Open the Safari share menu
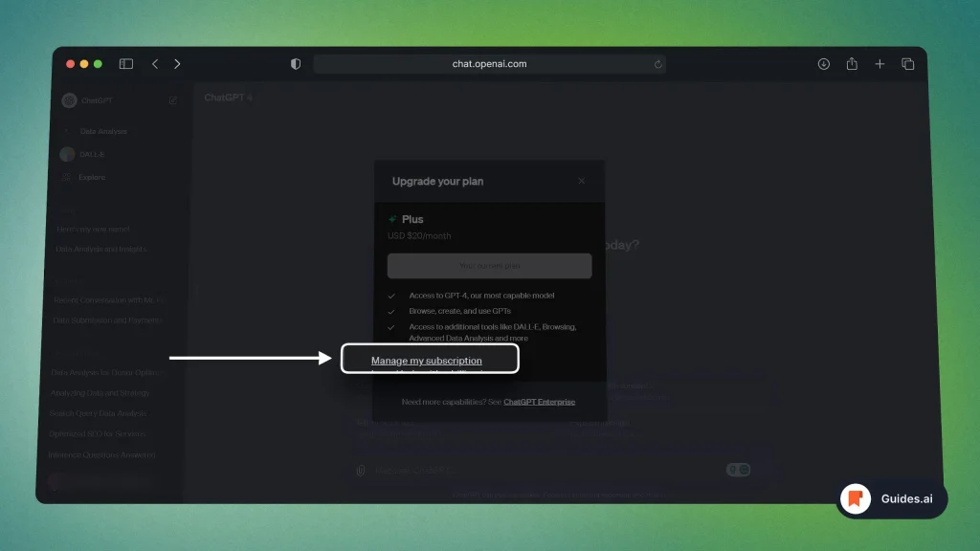The height and width of the screenshot is (551, 980). pyautogui.click(x=852, y=63)
